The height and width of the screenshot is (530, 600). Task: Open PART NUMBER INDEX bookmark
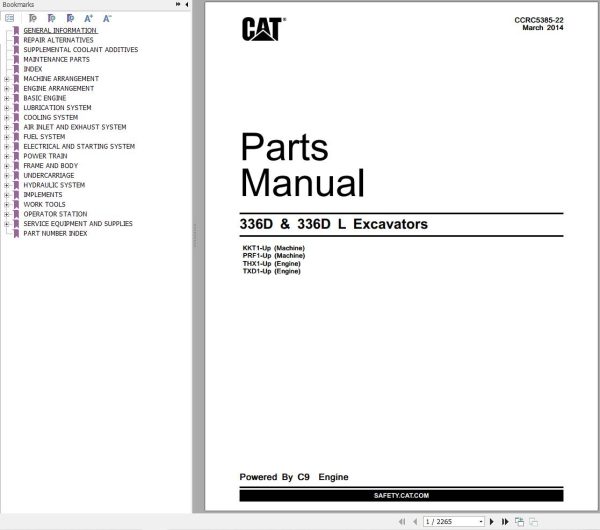tap(55, 233)
